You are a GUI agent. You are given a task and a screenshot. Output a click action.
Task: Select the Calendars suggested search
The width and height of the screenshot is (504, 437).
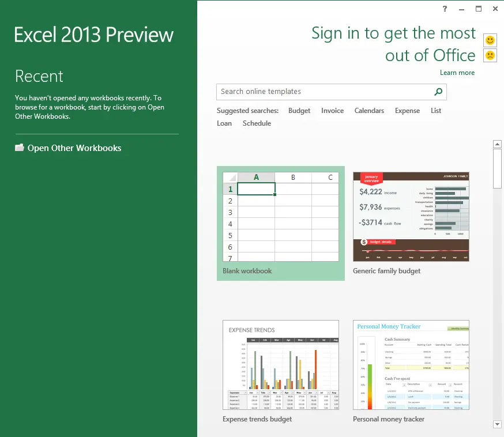pyautogui.click(x=369, y=111)
